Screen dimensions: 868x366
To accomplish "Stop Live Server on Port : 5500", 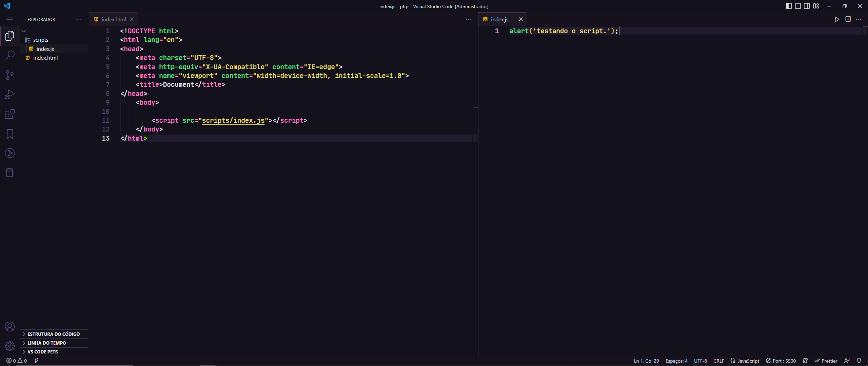I will click(x=781, y=361).
